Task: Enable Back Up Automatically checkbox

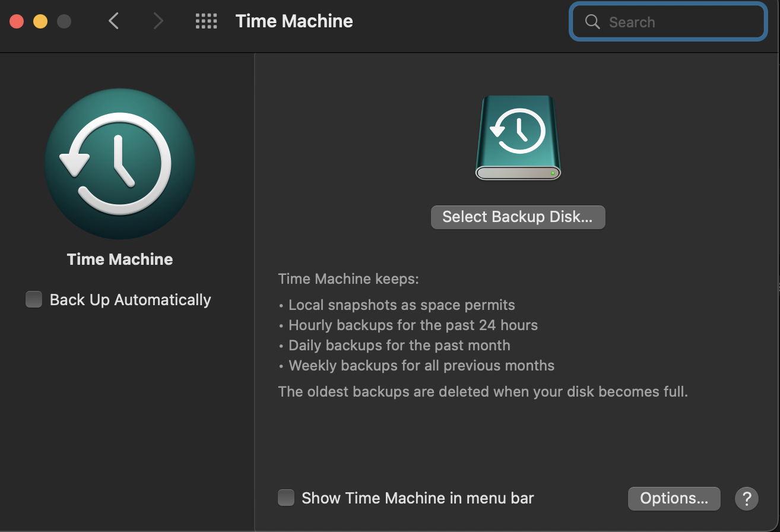Action: 34,300
